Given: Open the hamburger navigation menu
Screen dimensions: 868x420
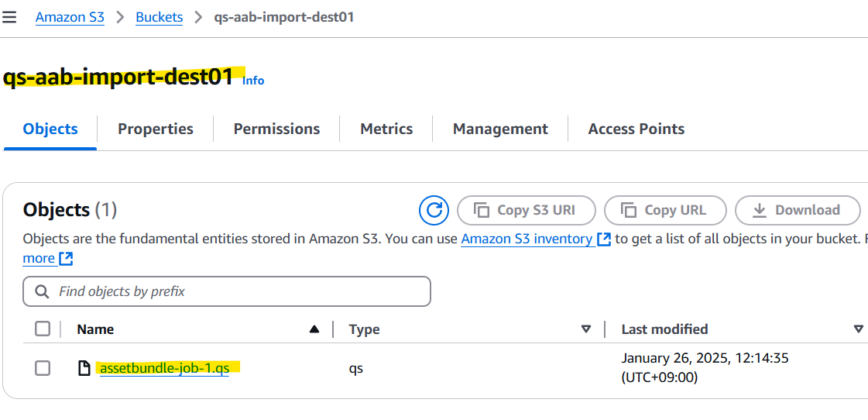Looking at the screenshot, I should (9, 17).
